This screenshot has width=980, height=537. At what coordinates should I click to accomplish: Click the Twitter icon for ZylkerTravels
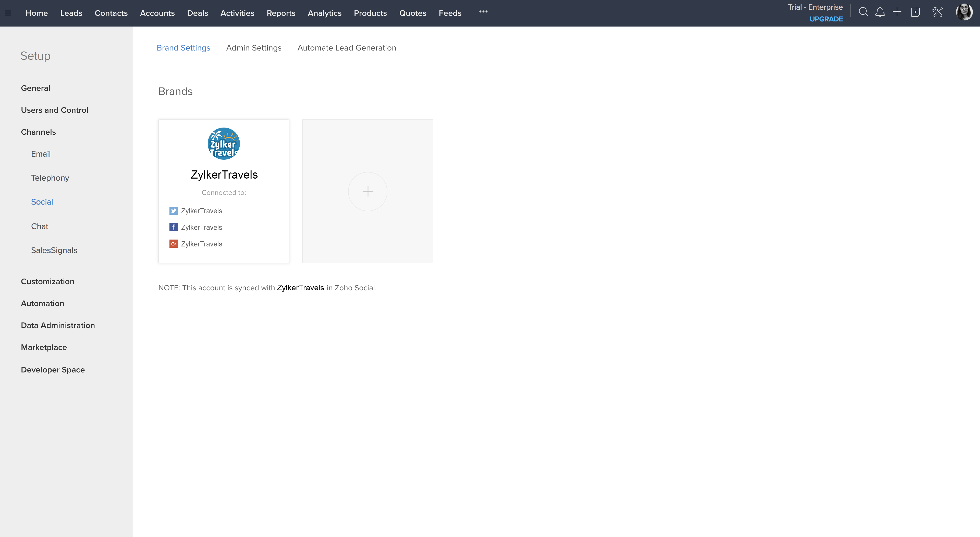click(x=173, y=211)
